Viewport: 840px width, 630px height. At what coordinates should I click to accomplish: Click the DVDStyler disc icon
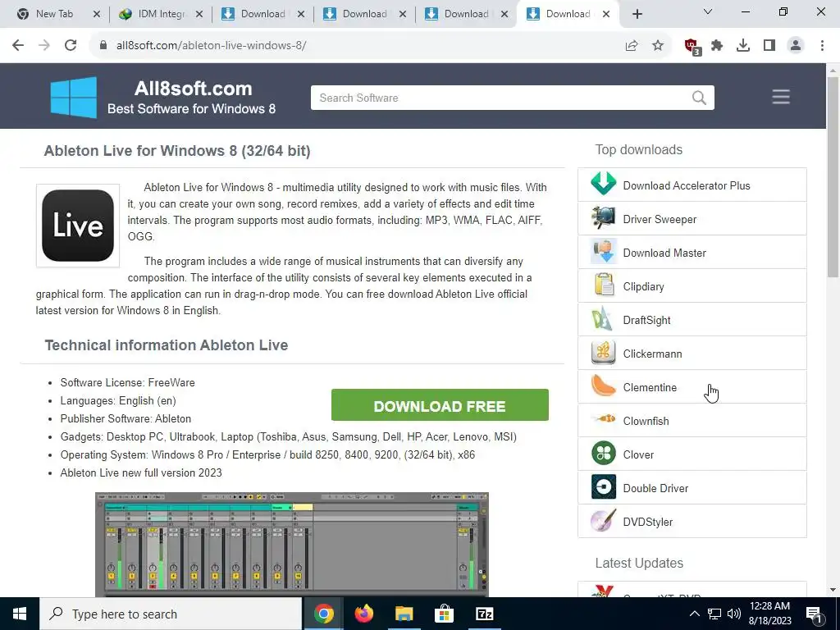click(603, 522)
